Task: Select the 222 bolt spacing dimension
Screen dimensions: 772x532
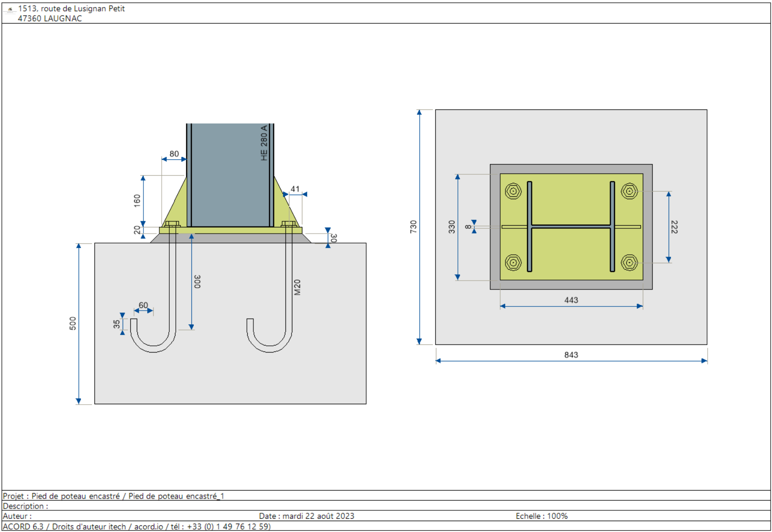Action: coord(674,227)
